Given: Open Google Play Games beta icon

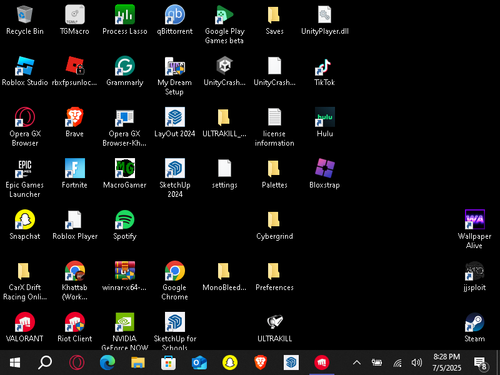Looking at the screenshot, I should [x=224, y=15].
